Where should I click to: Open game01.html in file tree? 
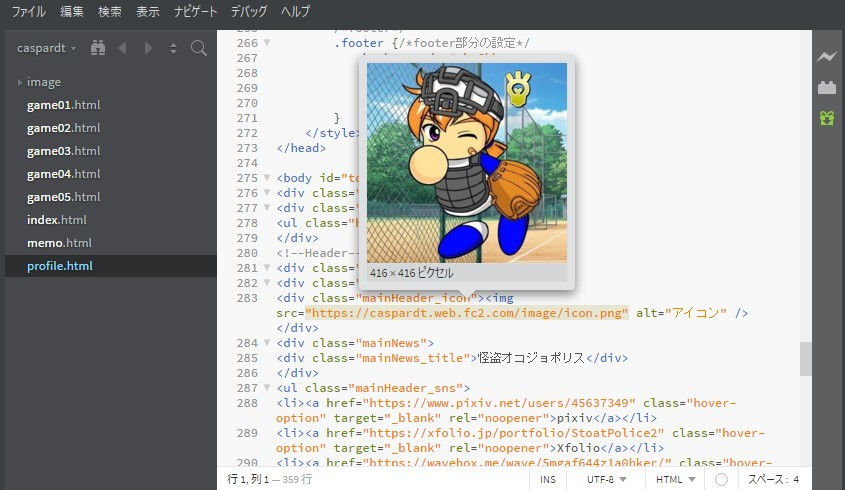(x=64, y=105)
